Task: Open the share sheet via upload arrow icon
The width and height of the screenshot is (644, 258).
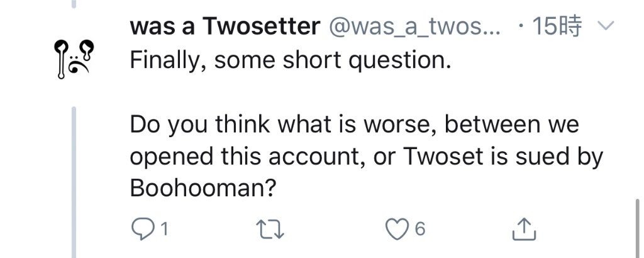Action: coord(524,229)
